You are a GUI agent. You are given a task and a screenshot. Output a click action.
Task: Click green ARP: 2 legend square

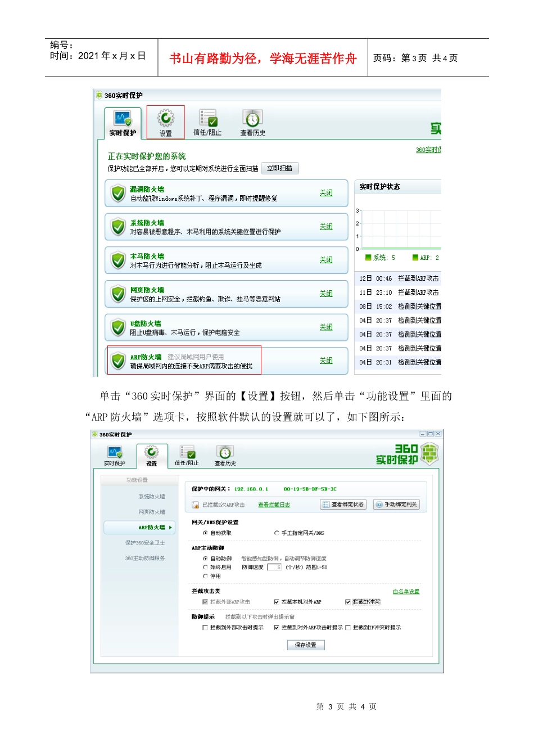tap(415, 258)
